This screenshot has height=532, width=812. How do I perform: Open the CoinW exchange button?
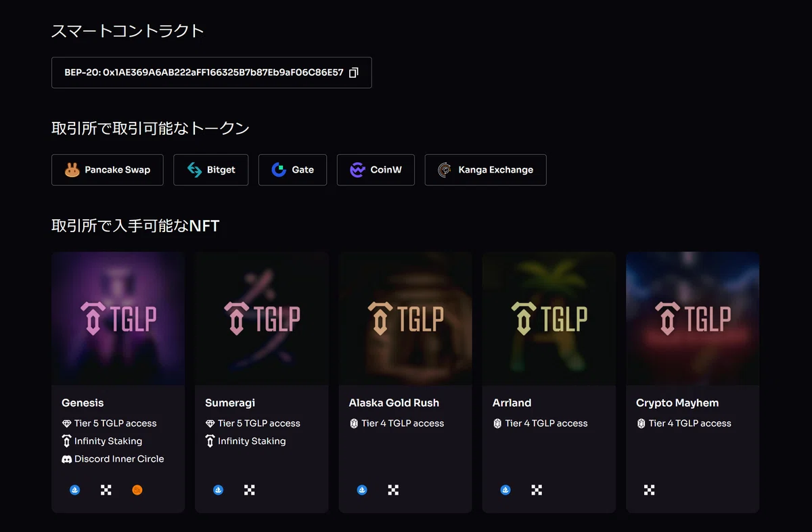[376, 170]
